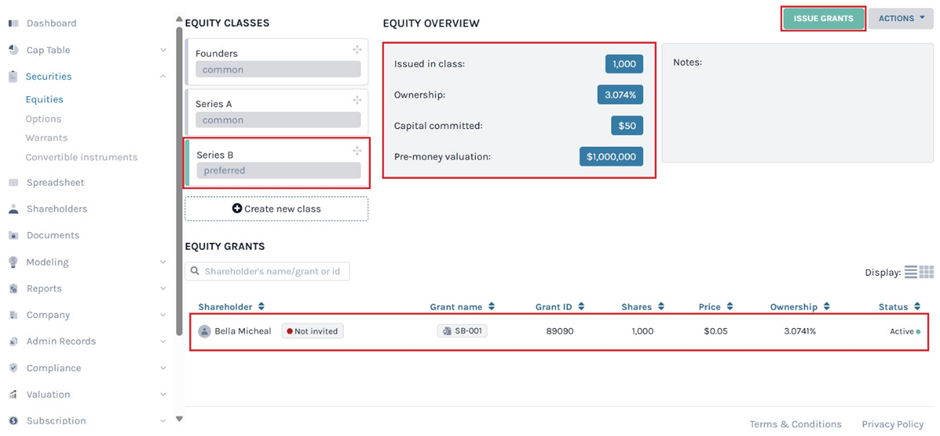
Task: Open Shareholders in the sidebar
Action: point(57,209)
